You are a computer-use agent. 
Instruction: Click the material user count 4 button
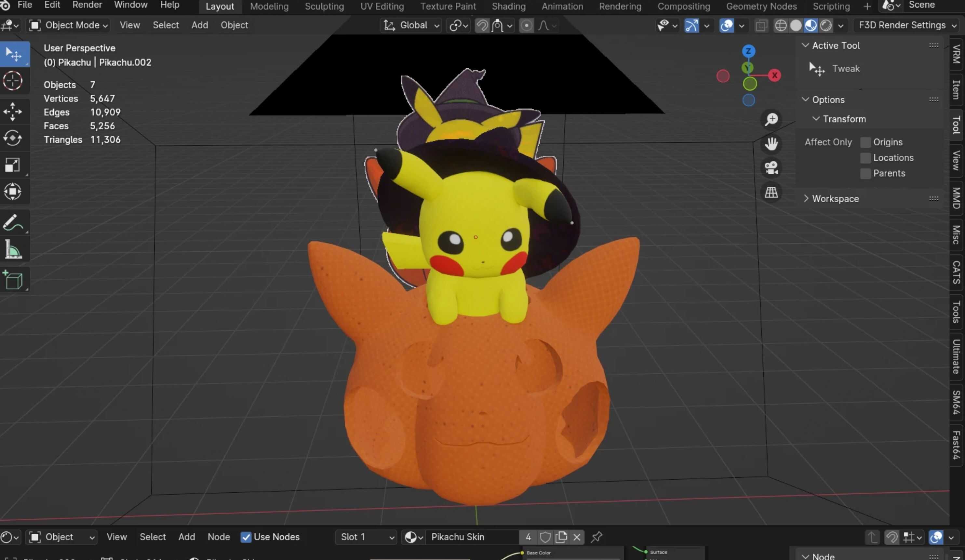tap(528, 537)
